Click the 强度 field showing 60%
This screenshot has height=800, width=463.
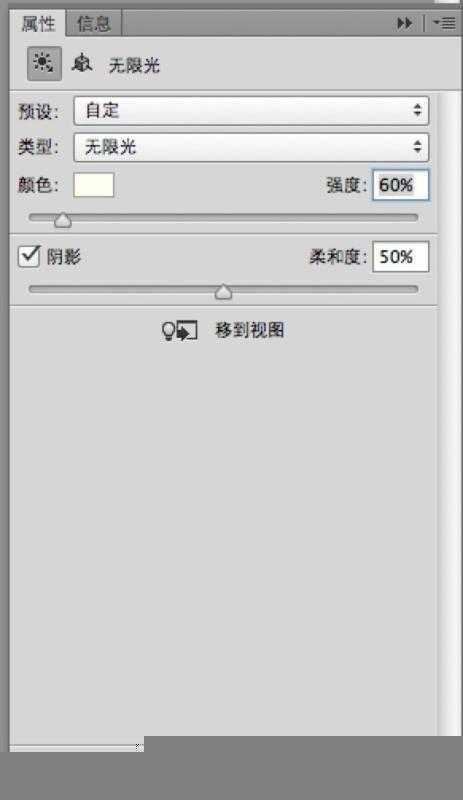(401, 185)
